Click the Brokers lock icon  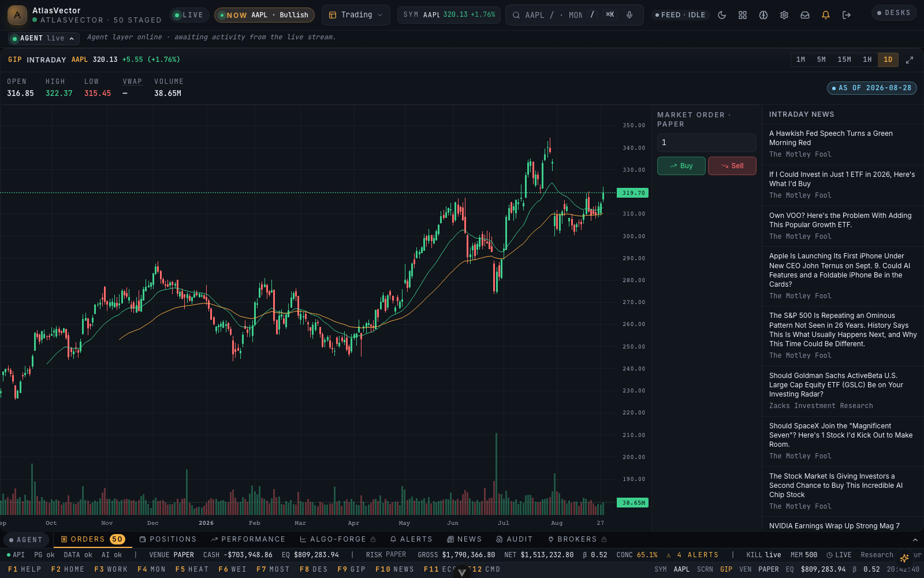[x=604, y=539]
